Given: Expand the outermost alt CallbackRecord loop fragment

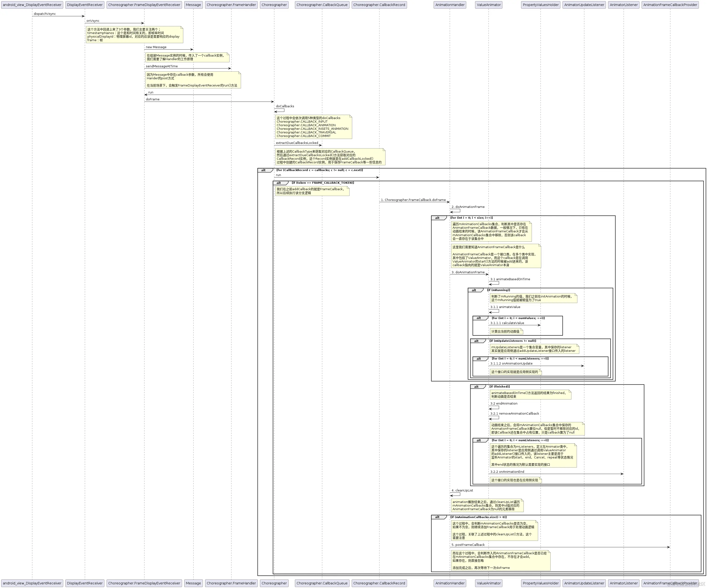Looking at the screenshot, I should click(264, 170).
